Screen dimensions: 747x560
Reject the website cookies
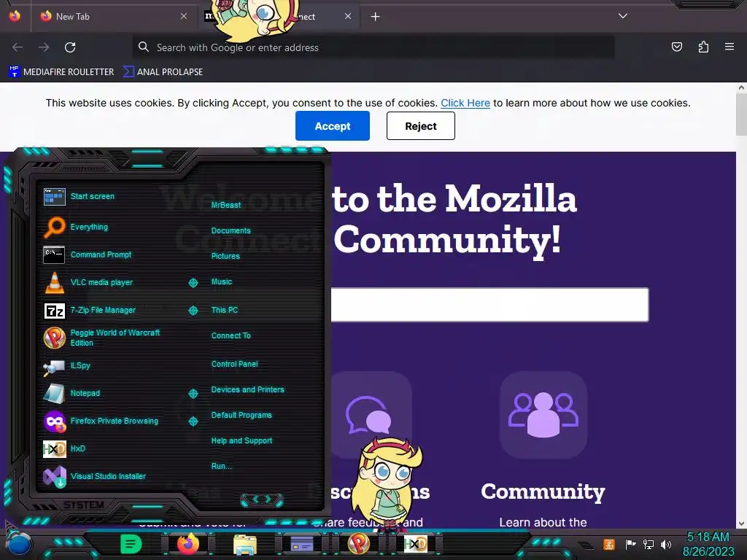(421, 125)
